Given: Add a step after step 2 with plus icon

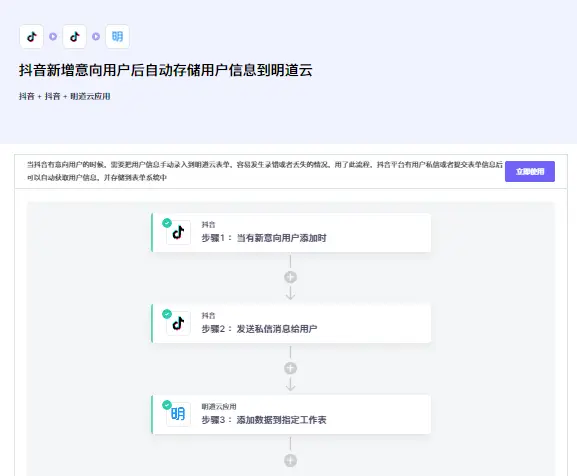Looking at the screenshot, I should [290, 368].
